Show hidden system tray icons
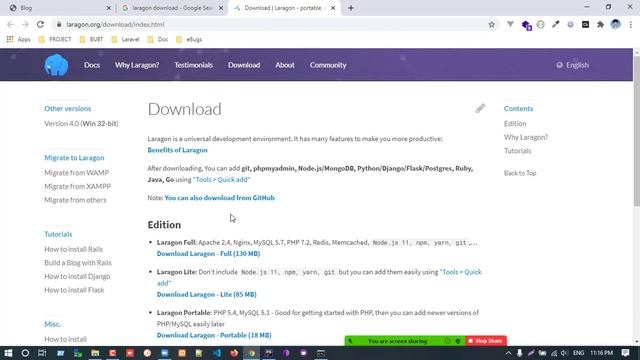Image resolution: width=640 pixels, height=360 pixels. point(508,353)
